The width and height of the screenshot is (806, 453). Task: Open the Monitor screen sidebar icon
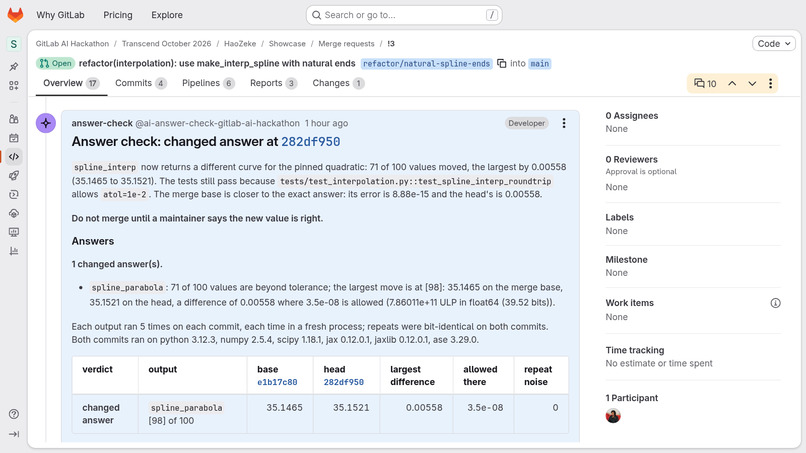pyautogui.click(x=14, y=232)
